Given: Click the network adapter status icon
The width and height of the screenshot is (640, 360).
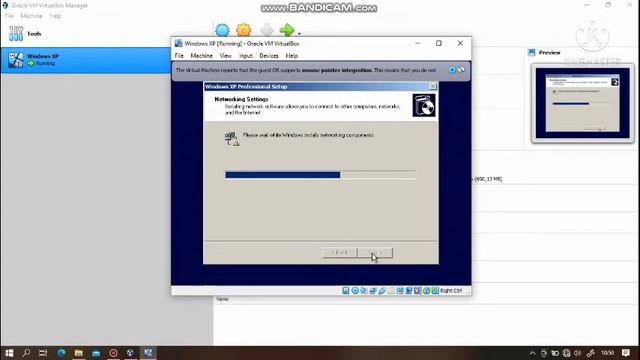Looking at the screenshot, I should pyautogui.click(x=373, y=291).
